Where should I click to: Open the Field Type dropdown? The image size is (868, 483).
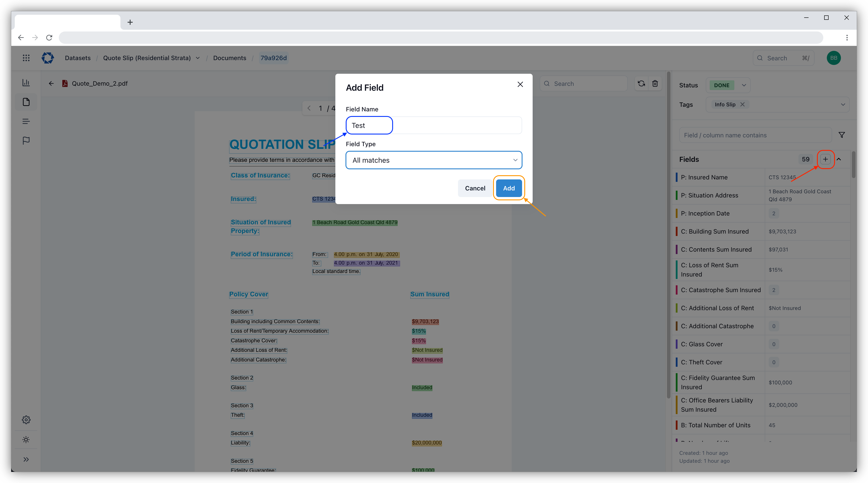click(434, 160)
